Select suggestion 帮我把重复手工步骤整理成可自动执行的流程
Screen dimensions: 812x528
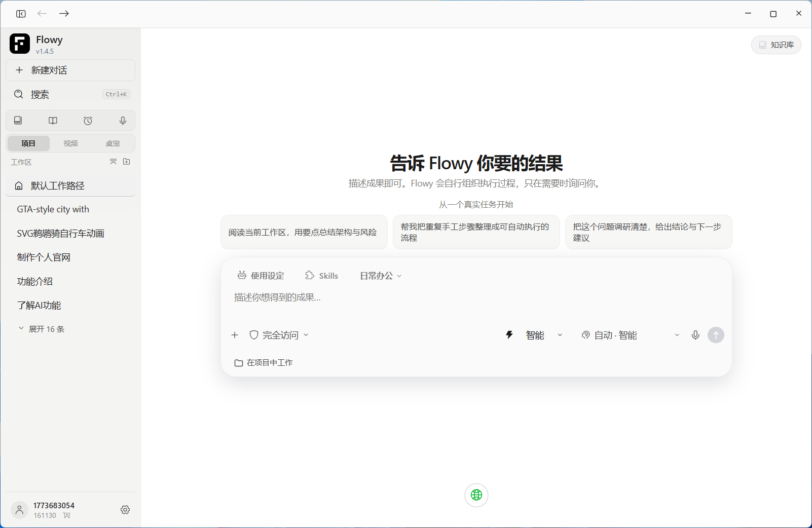pos(476,232)
